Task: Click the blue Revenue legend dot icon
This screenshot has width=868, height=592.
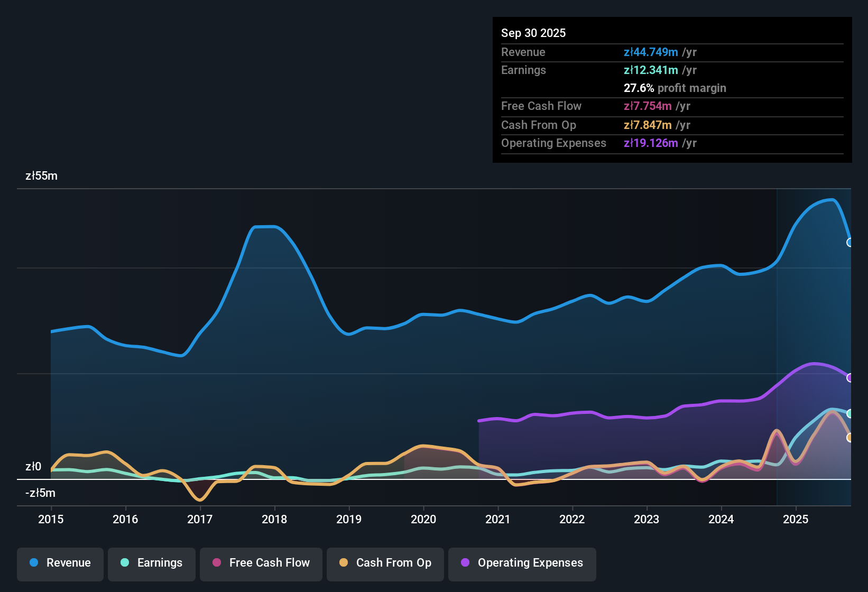Action: point(34,563)
